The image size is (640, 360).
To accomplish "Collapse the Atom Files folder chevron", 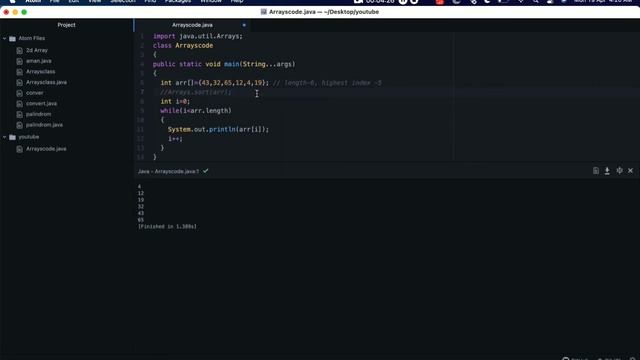I will pyautogui.click(x=4, y=38).
